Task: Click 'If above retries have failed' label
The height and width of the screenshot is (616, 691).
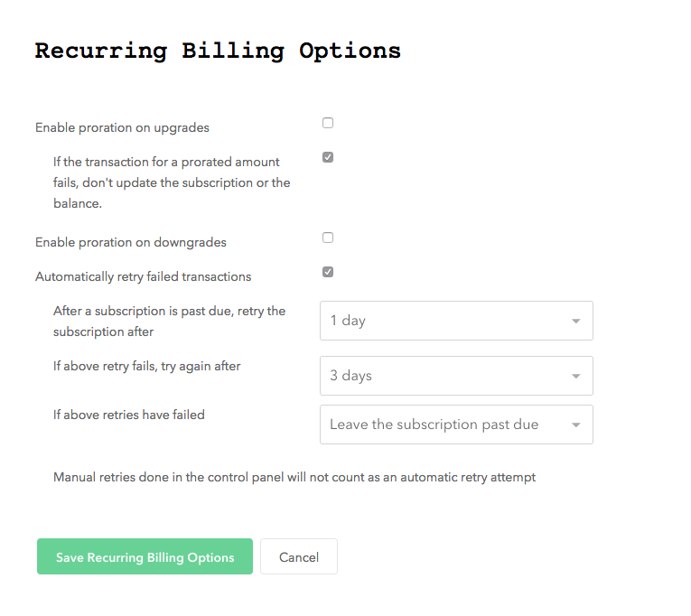Action: [x=128, y=415]
